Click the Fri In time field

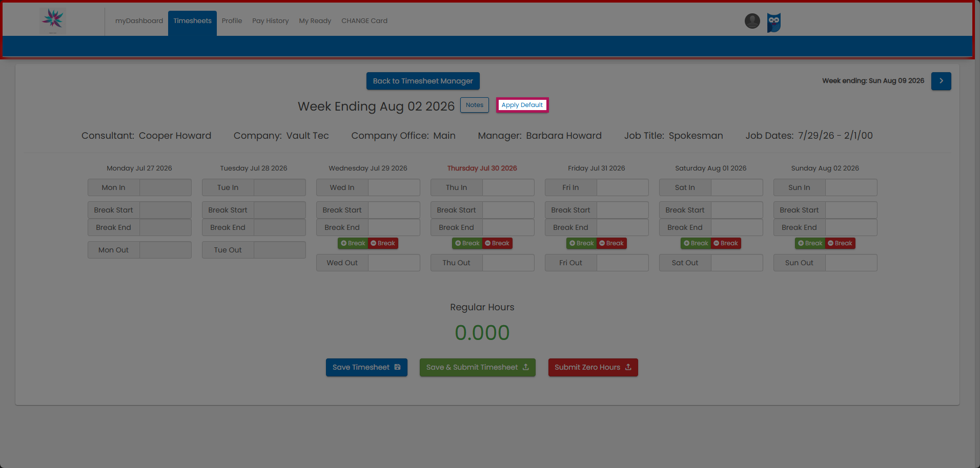[623, 187]
